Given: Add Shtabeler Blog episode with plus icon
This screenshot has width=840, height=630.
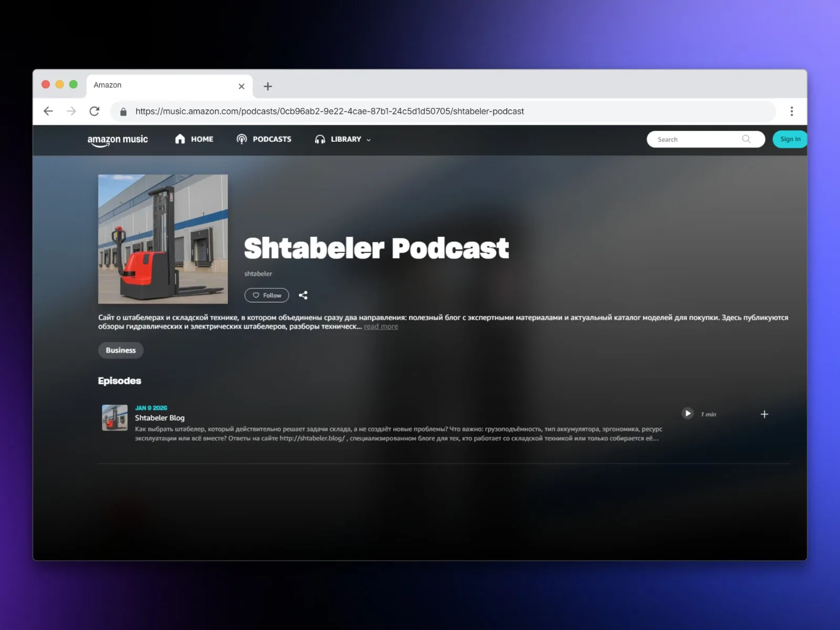Looking at the screenshot, I should pyautogui.click(x=764, y=414).
